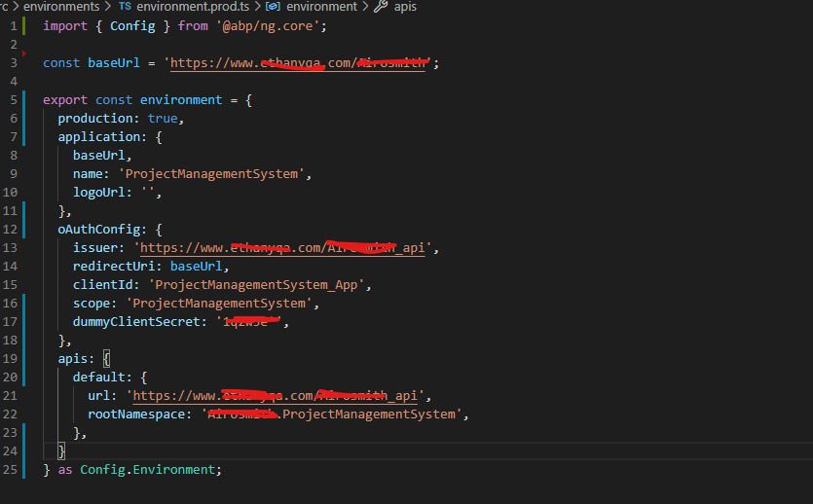Viewport: 813px width, 504px height.
Task: Select the apis breadcrumb item
Action: 406,7
